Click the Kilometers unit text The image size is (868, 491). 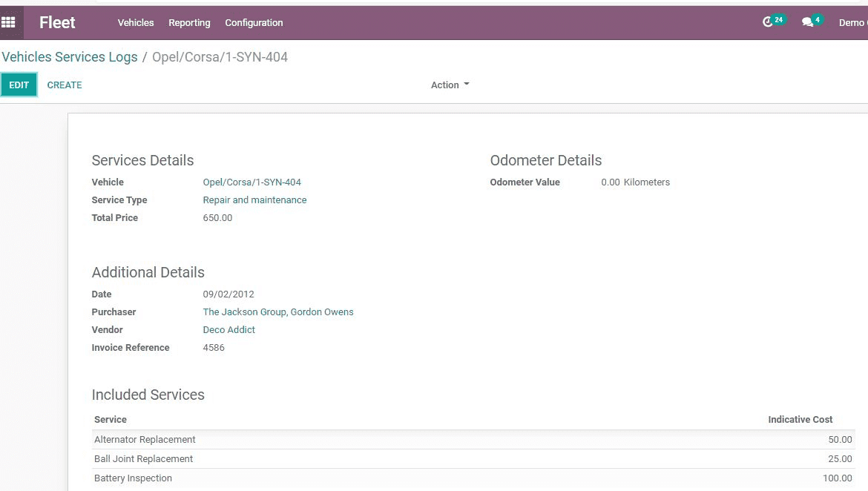[647, 182]
